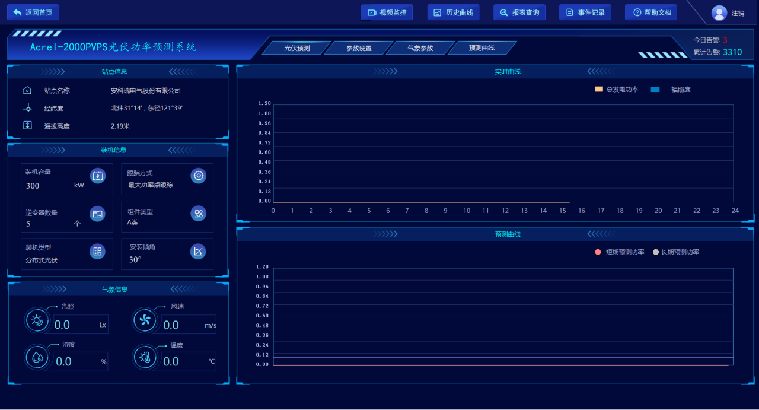Click the user avatar icon
The width and height of the screenshot is (759, 410).
(719, 13)
